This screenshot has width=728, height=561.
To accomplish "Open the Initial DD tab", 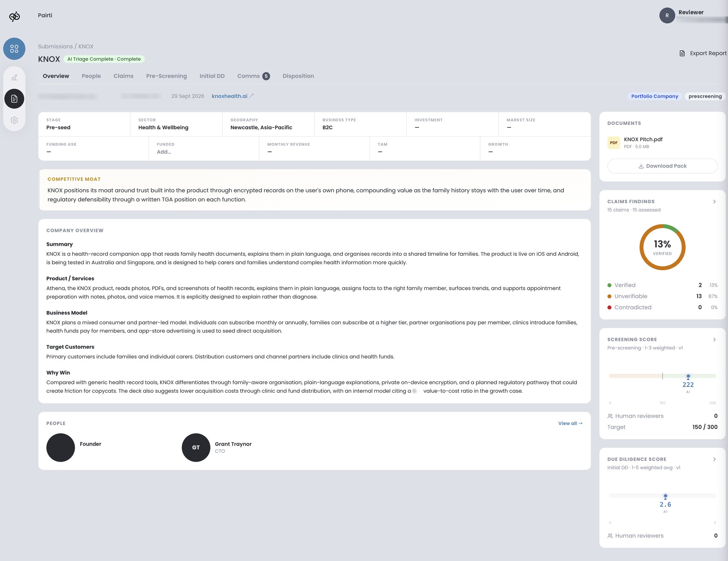I will pos(212,76).
